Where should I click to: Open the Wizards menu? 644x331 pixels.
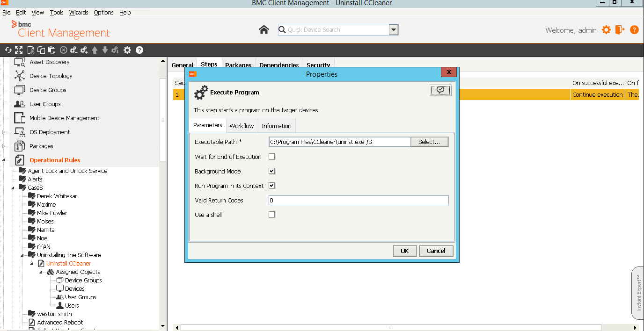pyautogui.click(x=79, y=13)
